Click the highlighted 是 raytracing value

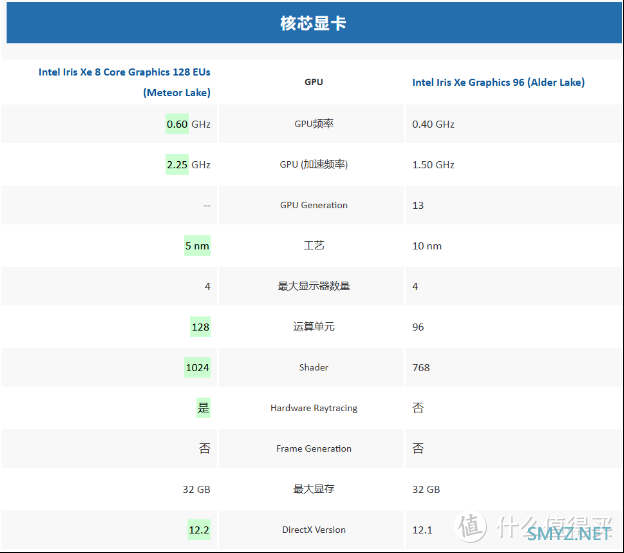[x=203, y=408]
